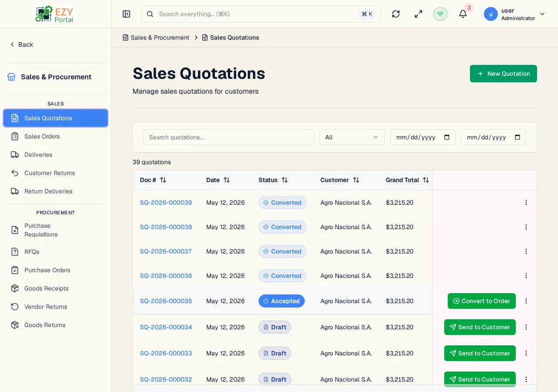This screenshot has width=558, height=392.
Task: Click the 39 quotations count text
Action: 152,162
